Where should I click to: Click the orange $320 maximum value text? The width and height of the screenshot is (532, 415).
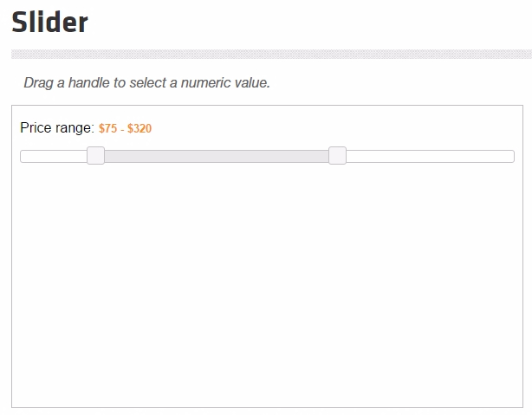tap(139, 128)
